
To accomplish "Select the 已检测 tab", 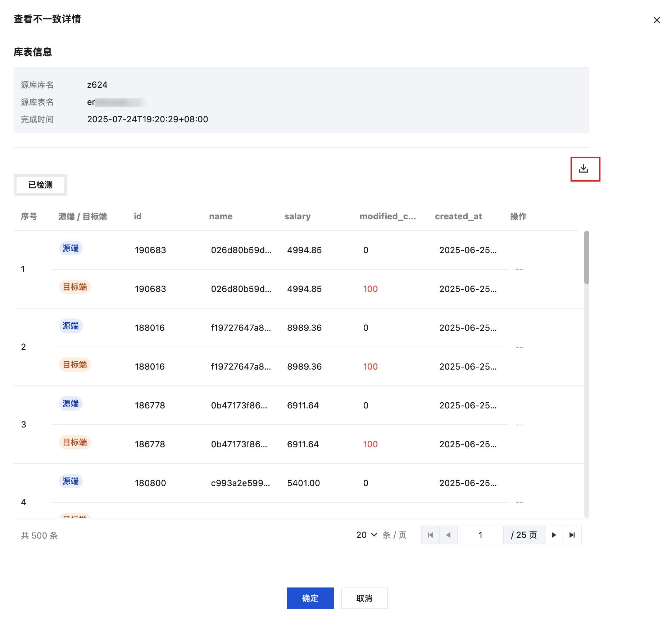I will [40, 185].
